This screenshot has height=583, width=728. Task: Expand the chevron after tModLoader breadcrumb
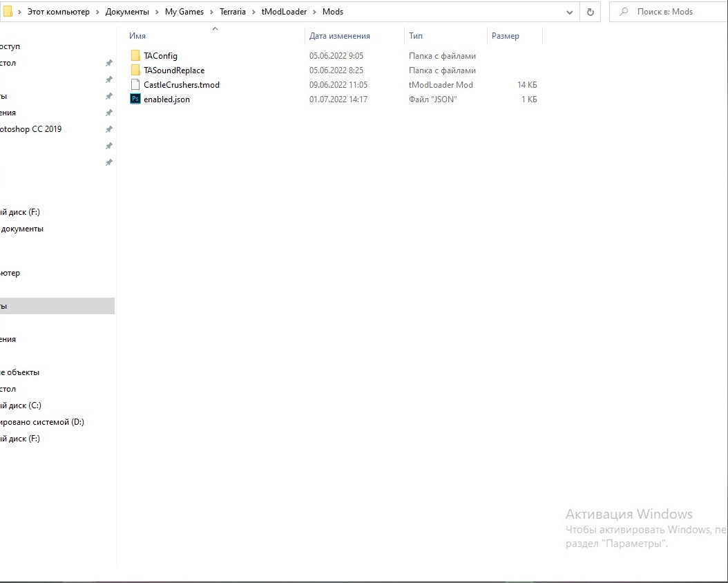[315, 12]
